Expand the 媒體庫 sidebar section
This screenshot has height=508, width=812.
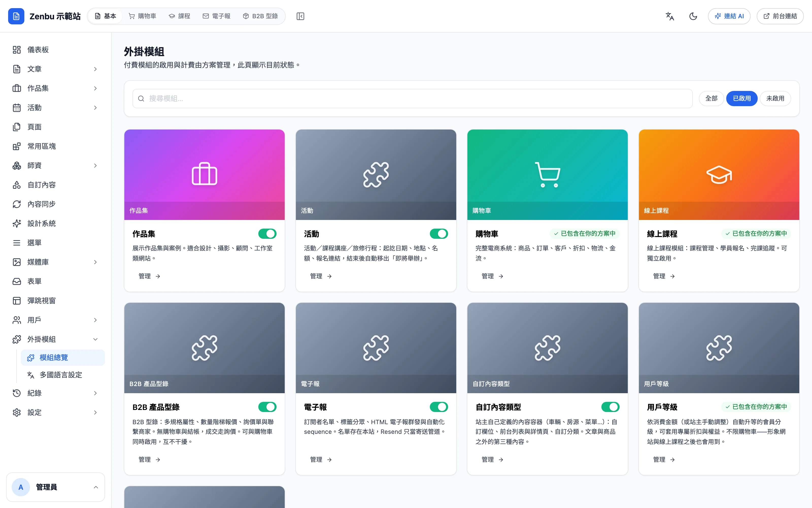95,262
